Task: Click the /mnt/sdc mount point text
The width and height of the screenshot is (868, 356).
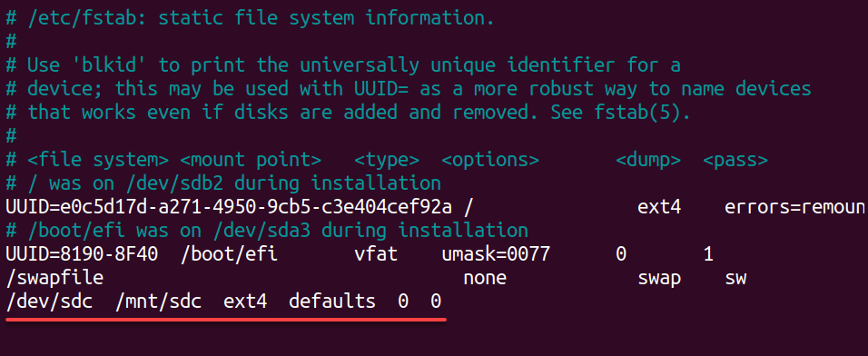Action: point(158,302)
